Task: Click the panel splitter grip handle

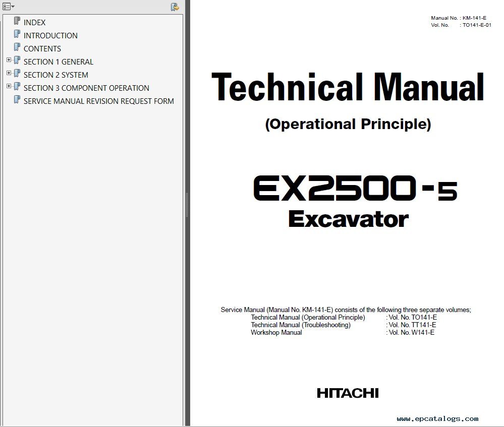Action: pyautogui.click(x=187, y=205)
